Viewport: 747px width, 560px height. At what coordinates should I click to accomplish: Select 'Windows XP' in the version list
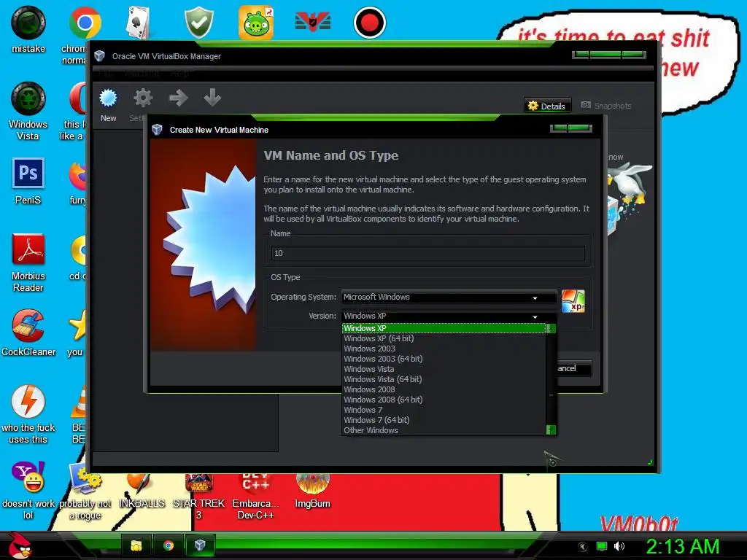[444, 328]
